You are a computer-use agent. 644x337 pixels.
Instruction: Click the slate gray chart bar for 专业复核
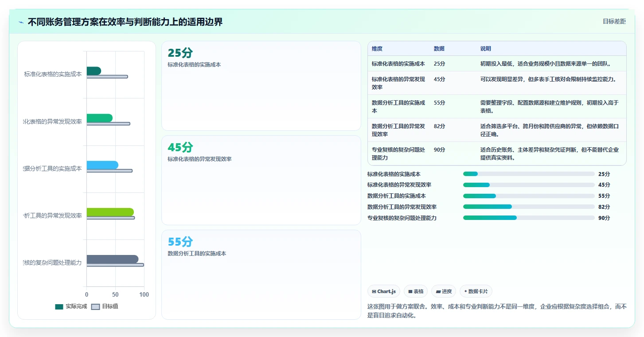click(112, 259)
